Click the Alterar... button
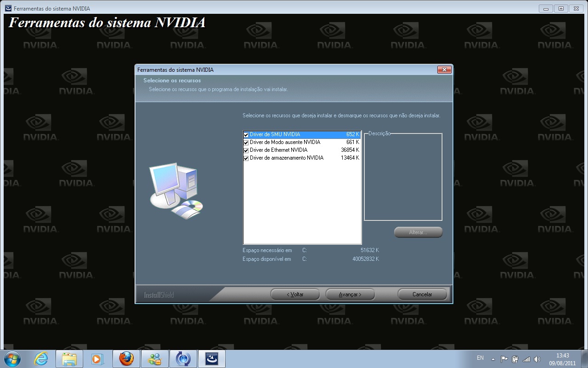 click(418, 232)
